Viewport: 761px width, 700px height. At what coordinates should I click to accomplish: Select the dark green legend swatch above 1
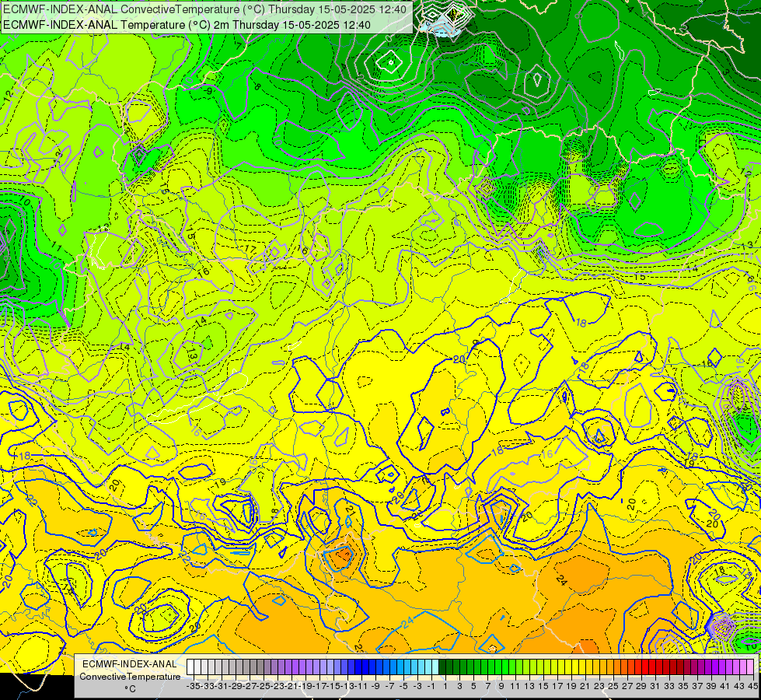442,667
